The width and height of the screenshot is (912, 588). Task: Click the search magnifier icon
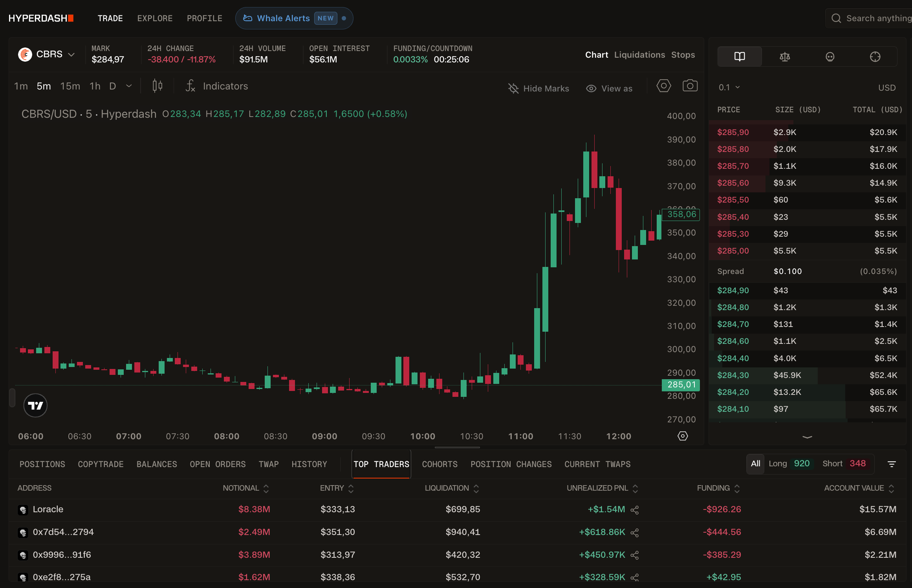click(x=836, y=18)
